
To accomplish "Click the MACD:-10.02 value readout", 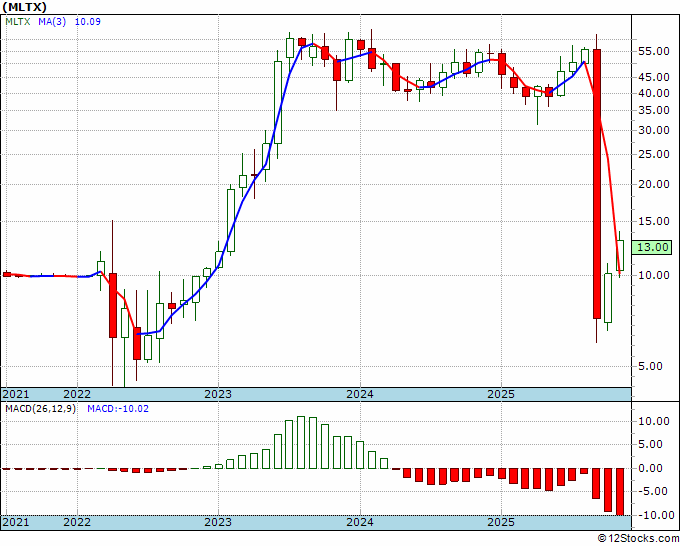I will tap(118, 409).
